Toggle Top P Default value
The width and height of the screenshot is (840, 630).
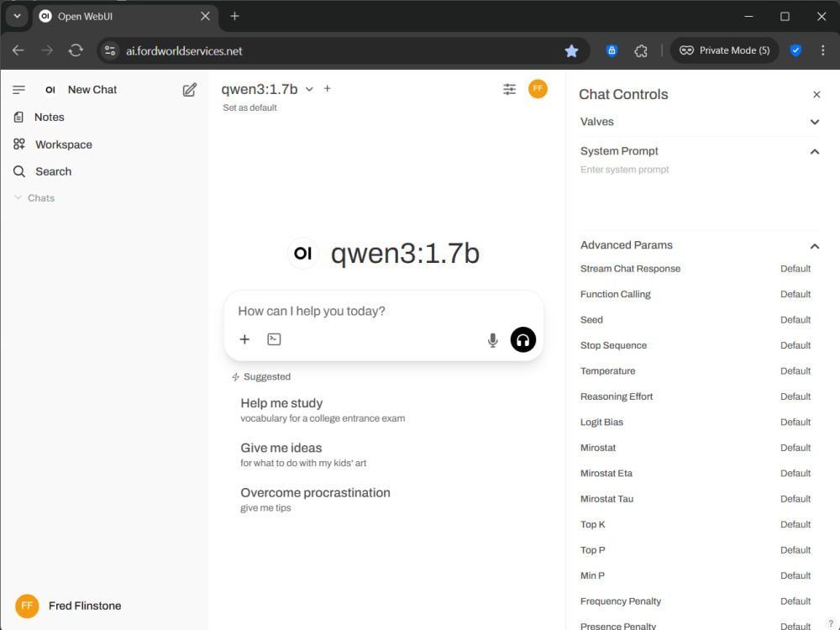coord(795,550)
